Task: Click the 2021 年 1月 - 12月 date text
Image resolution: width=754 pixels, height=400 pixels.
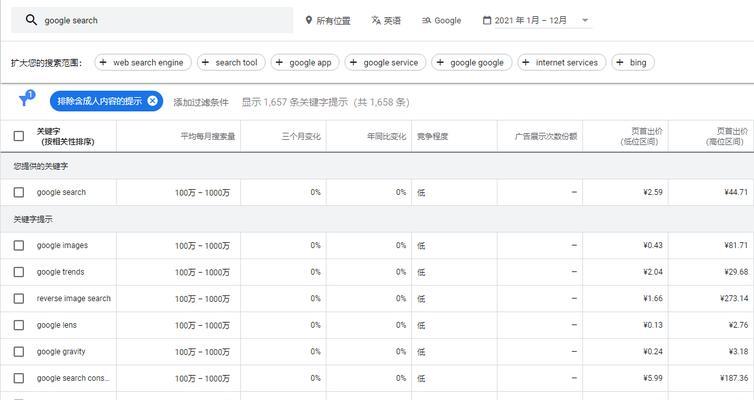Action: point(530,20)
